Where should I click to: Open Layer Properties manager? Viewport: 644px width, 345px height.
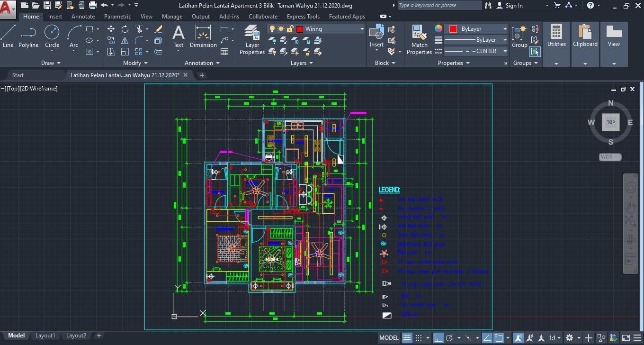point(252,40)
